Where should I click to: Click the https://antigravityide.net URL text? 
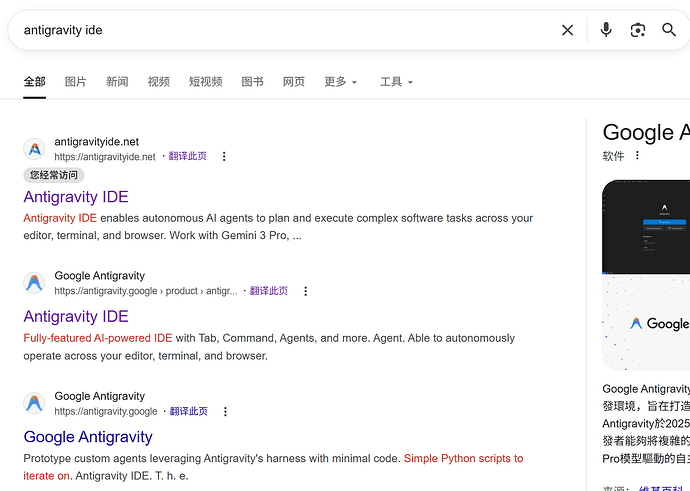click(105, 157)
